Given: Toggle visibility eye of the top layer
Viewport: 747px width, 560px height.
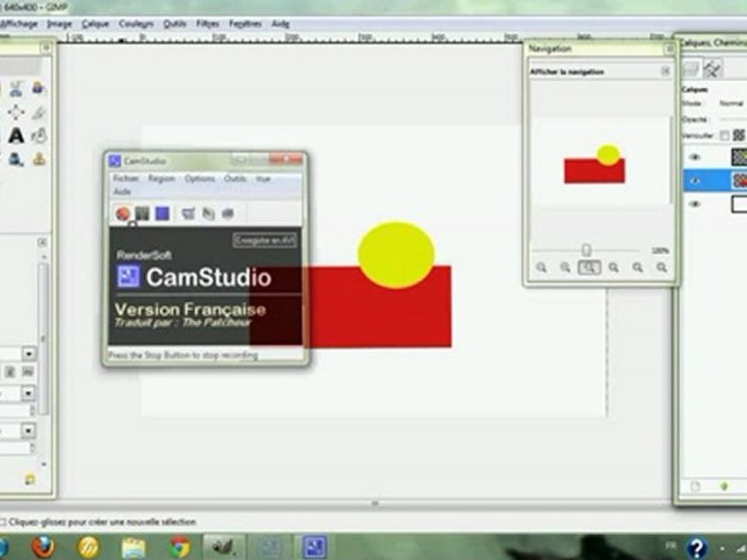Looking at the screenshot, I should tap(695, 157).
